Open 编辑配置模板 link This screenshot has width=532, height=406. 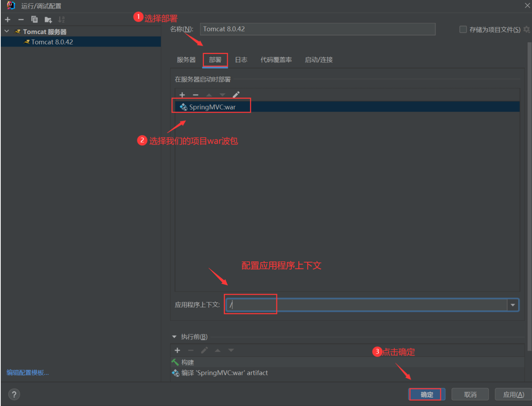coord(28,373)
